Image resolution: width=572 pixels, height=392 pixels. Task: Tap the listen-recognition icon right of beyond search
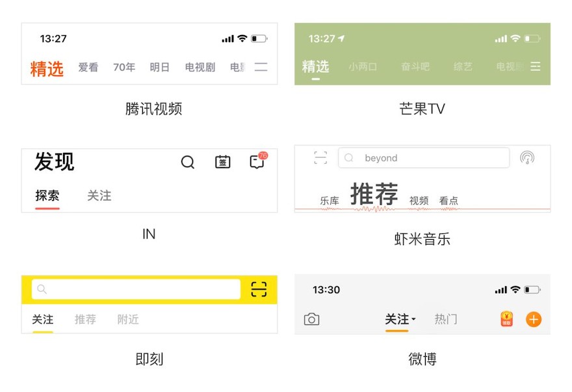click(x=527, y=158)
